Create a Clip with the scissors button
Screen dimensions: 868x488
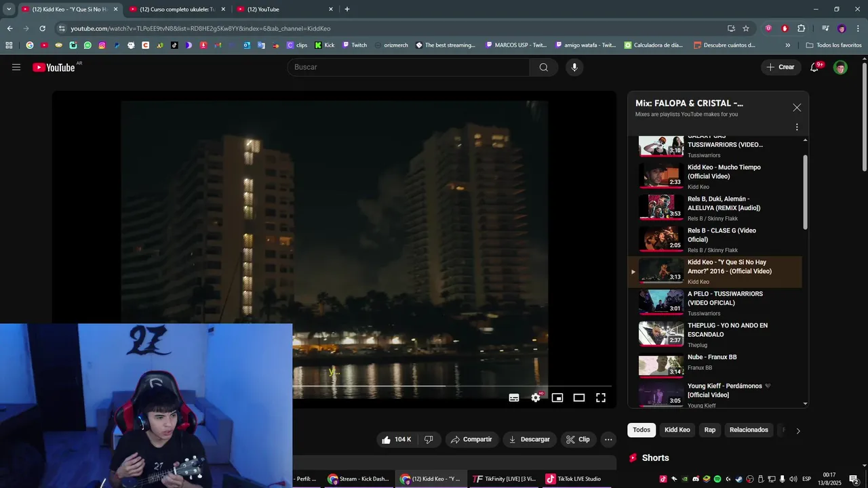click(x=578, y=439)
